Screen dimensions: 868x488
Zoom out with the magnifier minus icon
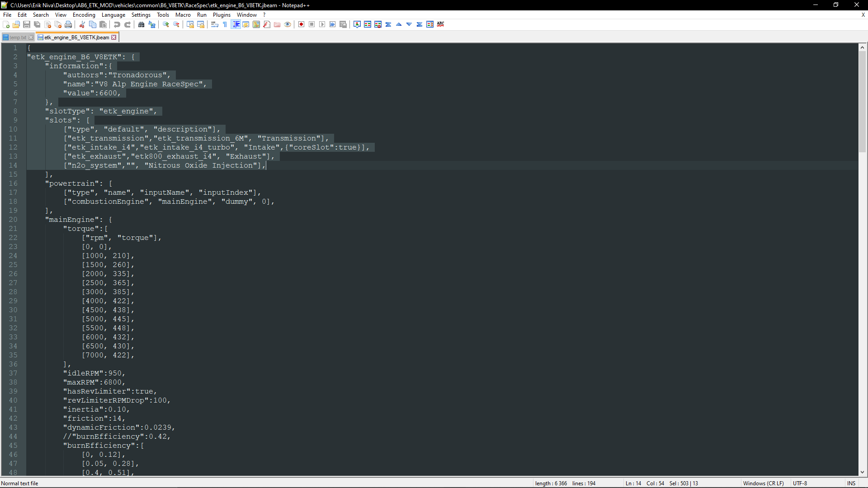(176, 24)
